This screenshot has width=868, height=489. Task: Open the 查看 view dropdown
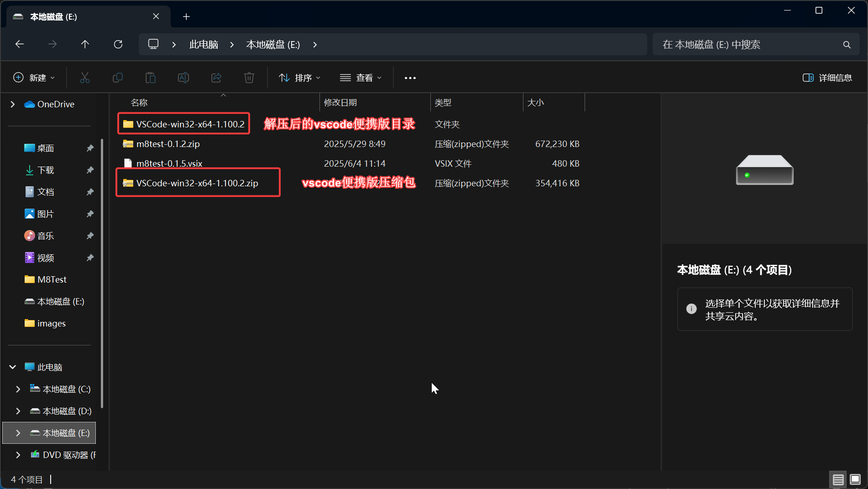(x=361, y=78)
